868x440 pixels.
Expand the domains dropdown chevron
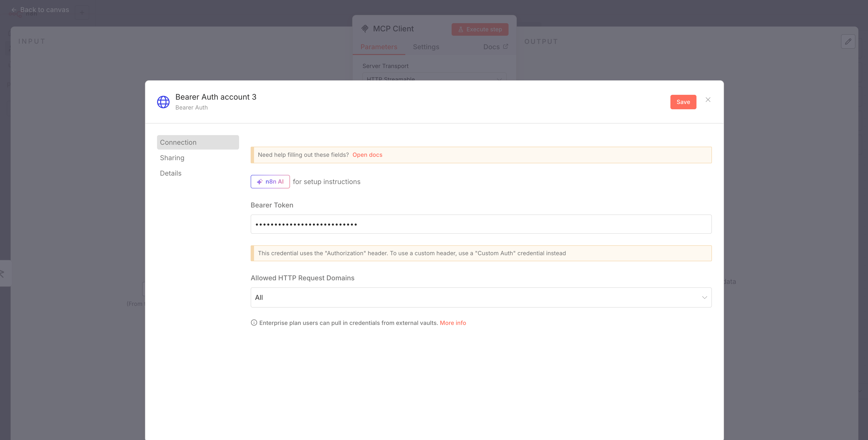[x=704, y=297]
